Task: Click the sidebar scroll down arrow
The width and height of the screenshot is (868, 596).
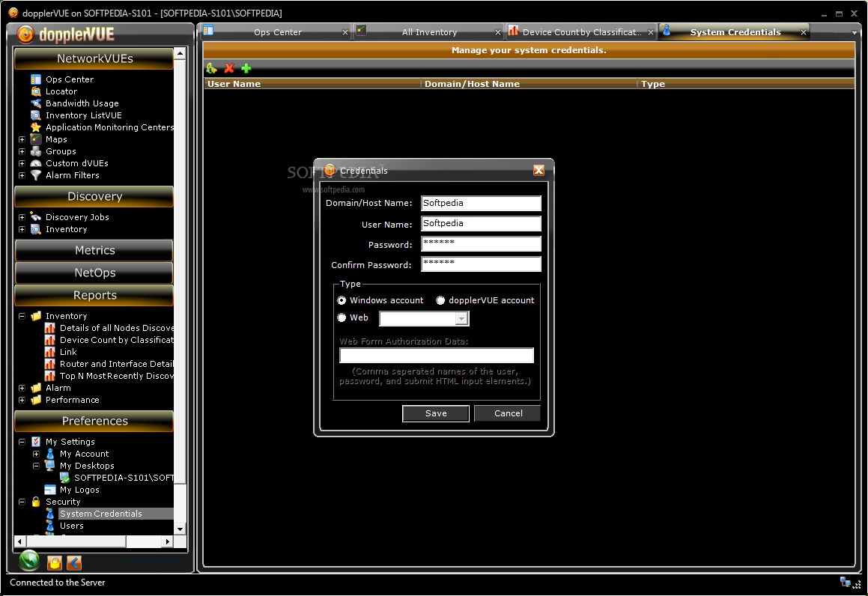Action: coord(179,529)
